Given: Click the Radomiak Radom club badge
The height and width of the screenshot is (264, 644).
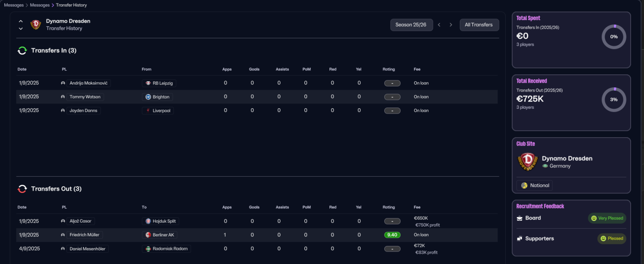Looking at the screenshot, I should [148, 249].
